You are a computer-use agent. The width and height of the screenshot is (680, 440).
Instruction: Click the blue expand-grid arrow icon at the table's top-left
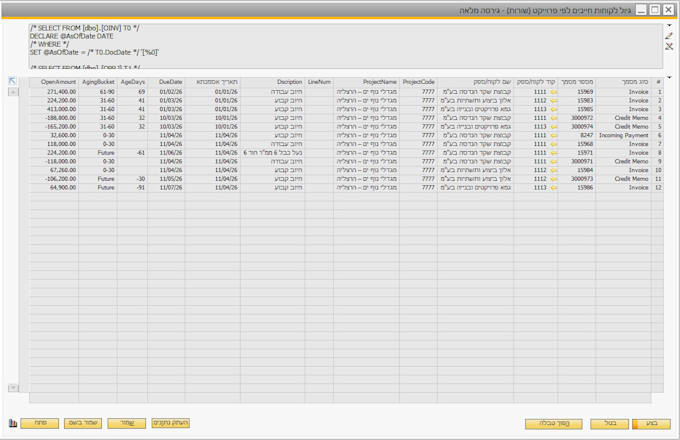point(12,81)
